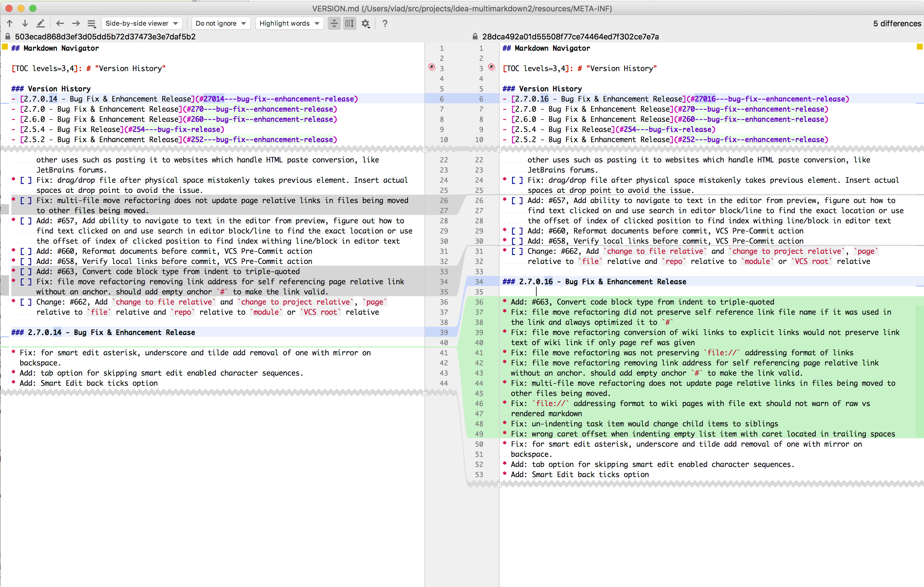Jump to previous difference with up arrow
This screenshot has width=924, height=587.
[x=10, y=23]
